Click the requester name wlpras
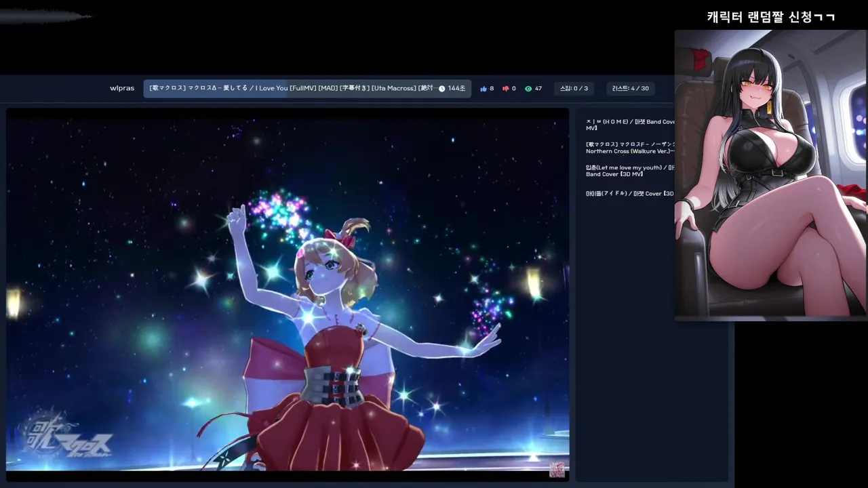Image resolution: width=868 pixels, height=488 pixels. 122,89
